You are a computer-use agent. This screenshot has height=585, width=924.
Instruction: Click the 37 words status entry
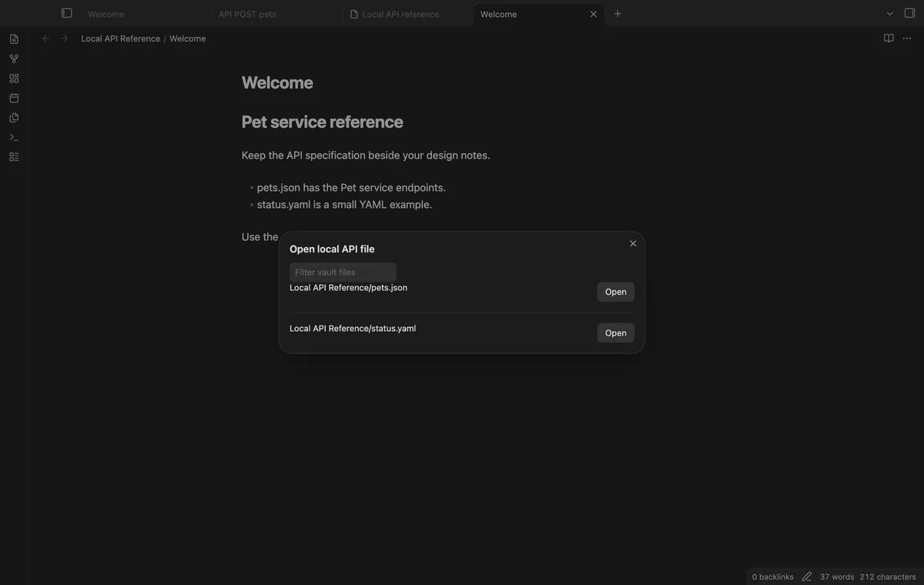click(837, 577)
